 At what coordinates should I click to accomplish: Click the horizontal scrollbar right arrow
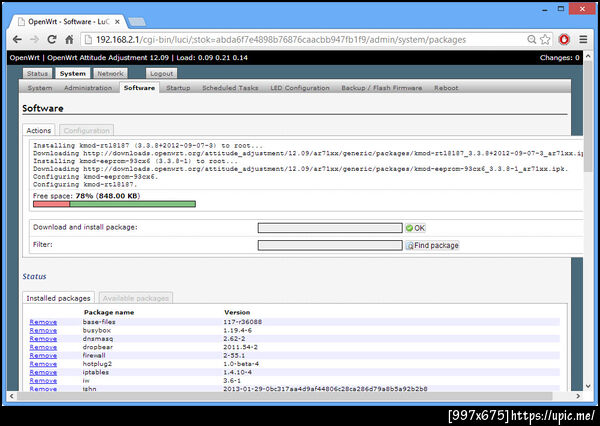[x=578, y=396]
